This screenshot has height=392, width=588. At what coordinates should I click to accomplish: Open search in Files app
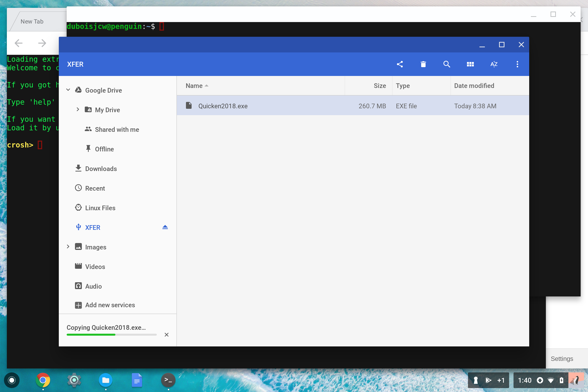pyautogui.click(x=447, y=64)
